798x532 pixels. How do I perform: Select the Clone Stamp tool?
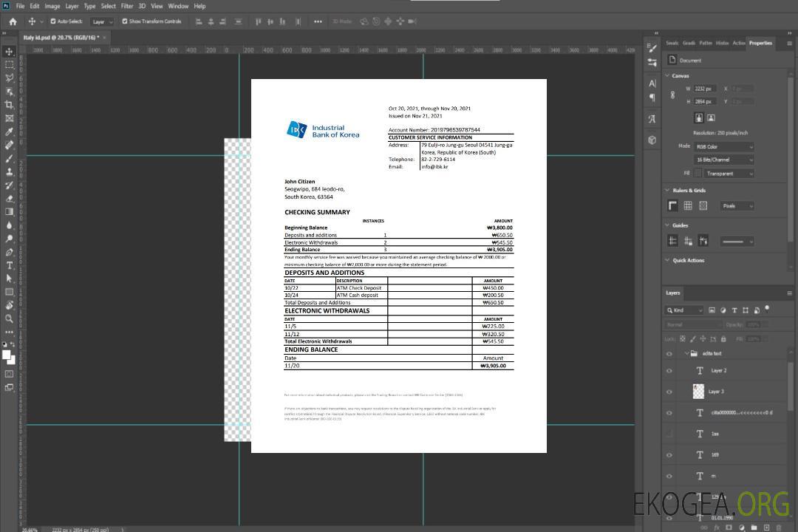(x=9, y=172)
